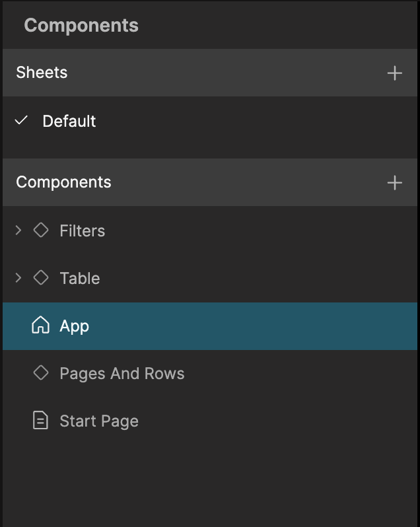Select the Table component label

tap(79, 278)
